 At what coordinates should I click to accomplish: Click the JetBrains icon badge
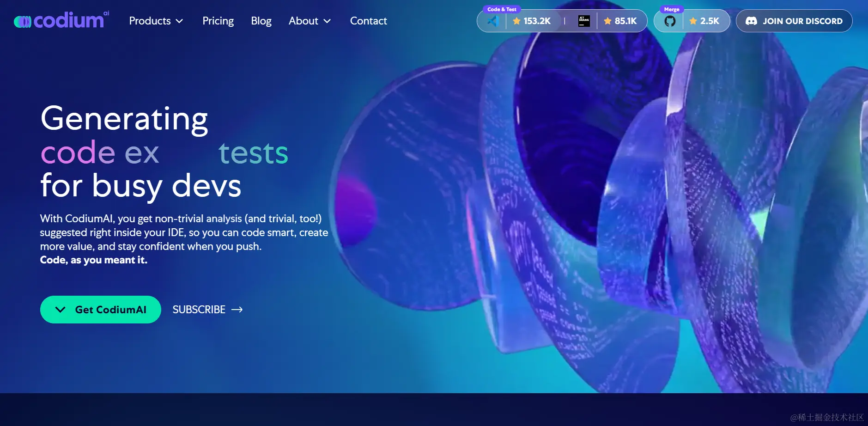(584, 21)
